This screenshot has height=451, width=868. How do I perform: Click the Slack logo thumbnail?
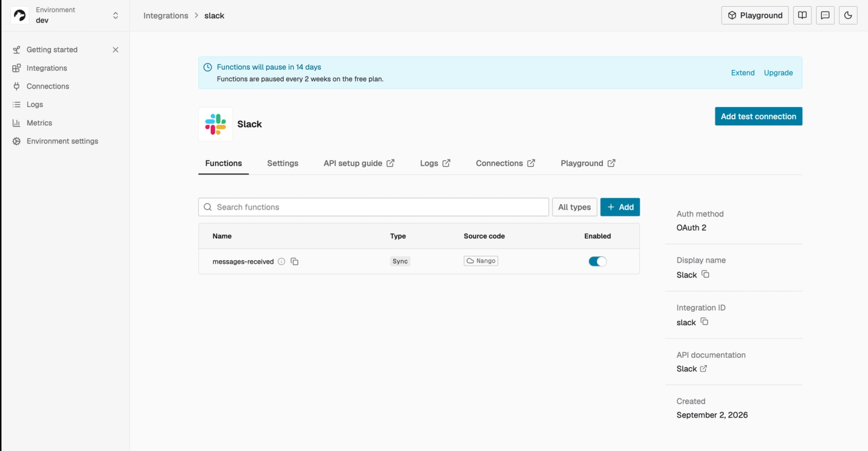(x=215, y=124)
